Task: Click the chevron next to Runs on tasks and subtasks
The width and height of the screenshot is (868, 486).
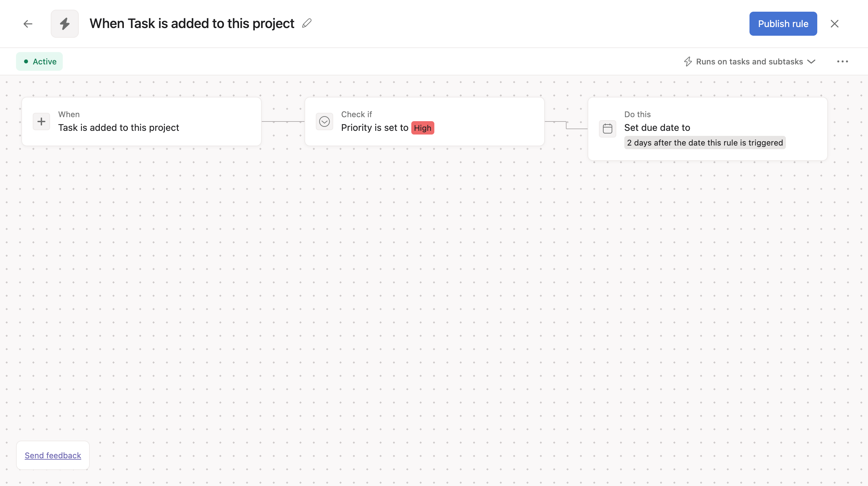Action: [811, 62]
